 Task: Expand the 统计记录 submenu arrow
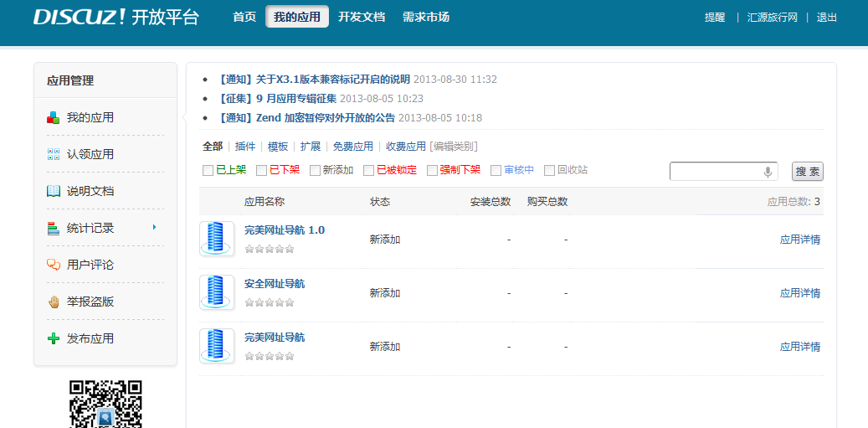(x=155, y=227)
